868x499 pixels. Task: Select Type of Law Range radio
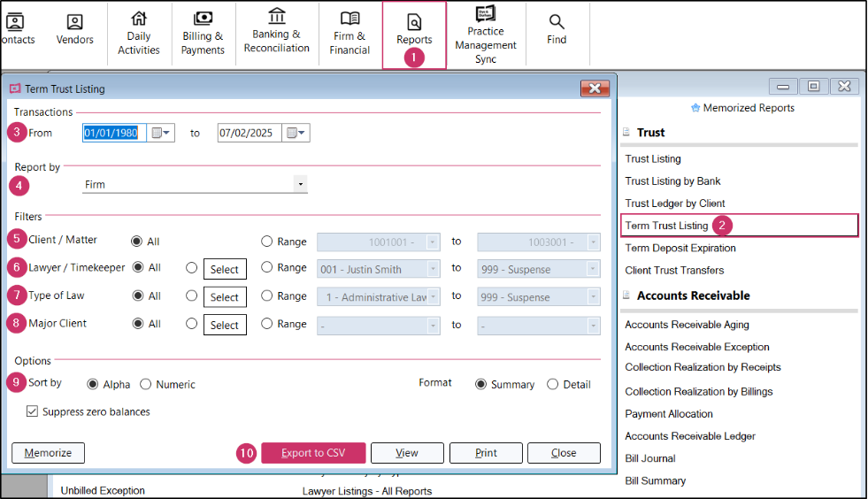pyautogui.click(x=267, y=296)
